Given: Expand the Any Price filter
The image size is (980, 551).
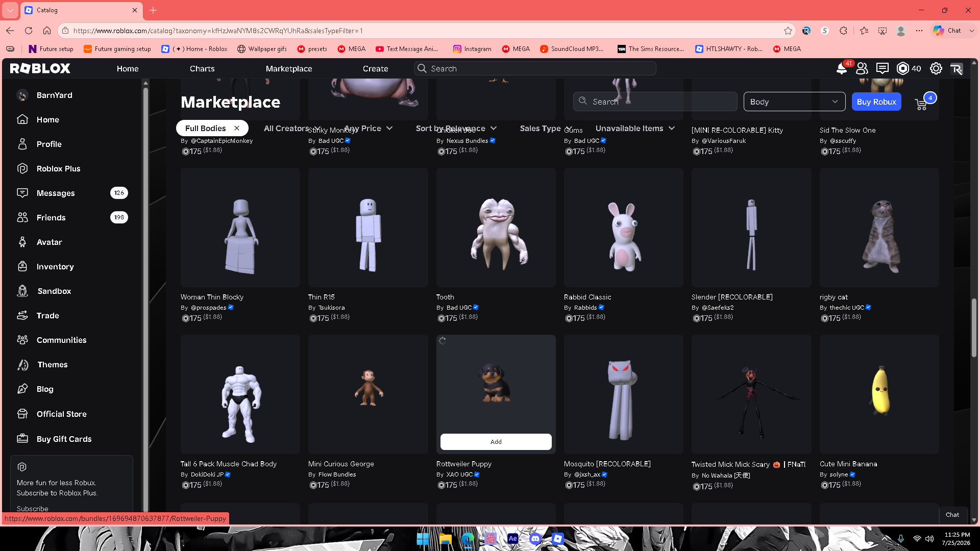Looking at the screenshot, I should (x=368, y=128).
